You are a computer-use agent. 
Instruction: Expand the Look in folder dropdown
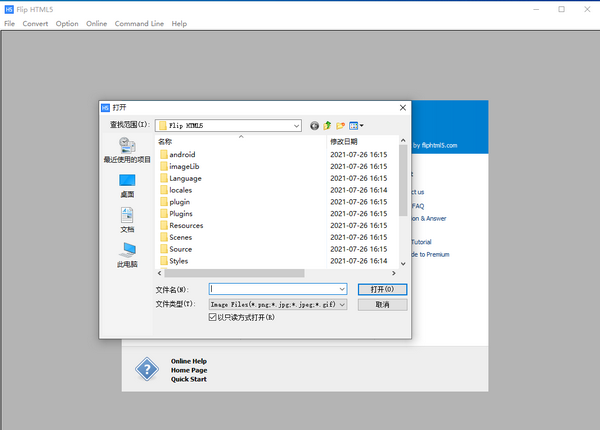pyautogui.click(x=297, y=125)
